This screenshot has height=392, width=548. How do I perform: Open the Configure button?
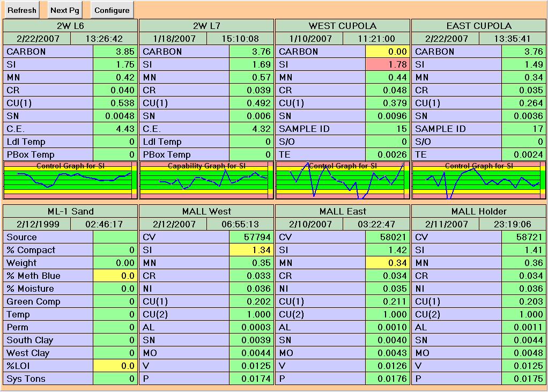[112, 10]
